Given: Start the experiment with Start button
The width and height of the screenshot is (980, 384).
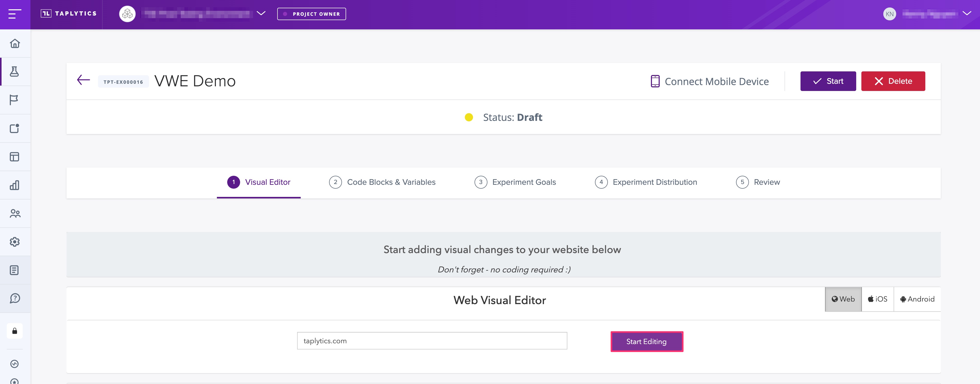Looking at the screenshot, I should coord(828,81).
